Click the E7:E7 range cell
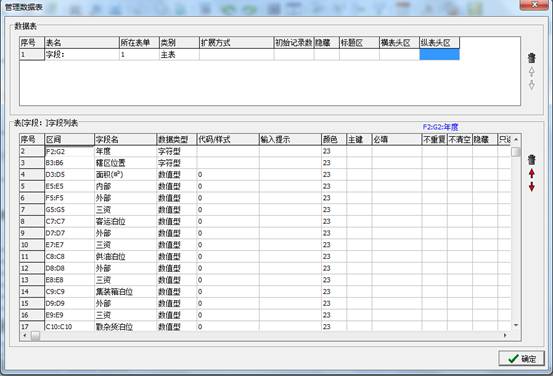 pyautogui.click(x=69, y=245)
